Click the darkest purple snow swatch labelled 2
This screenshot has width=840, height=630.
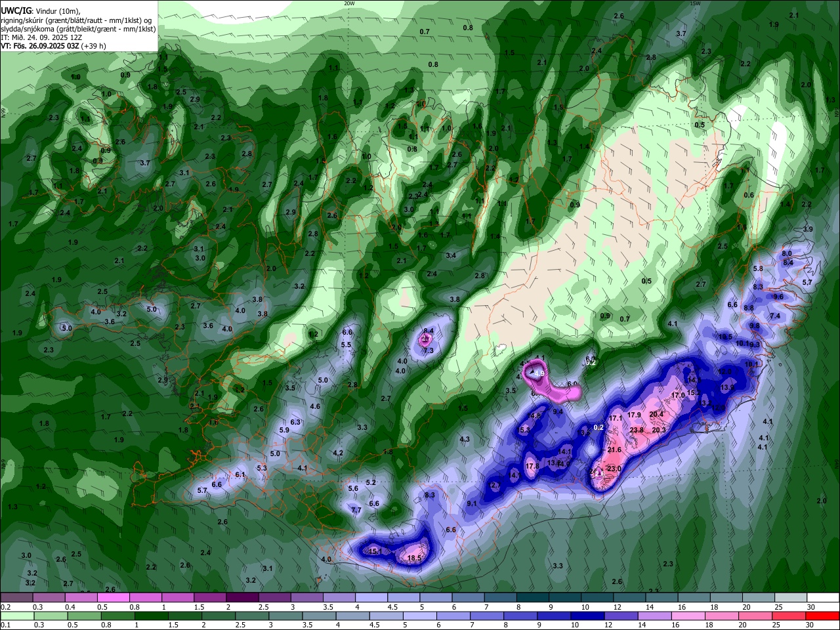tap(241, 597)
